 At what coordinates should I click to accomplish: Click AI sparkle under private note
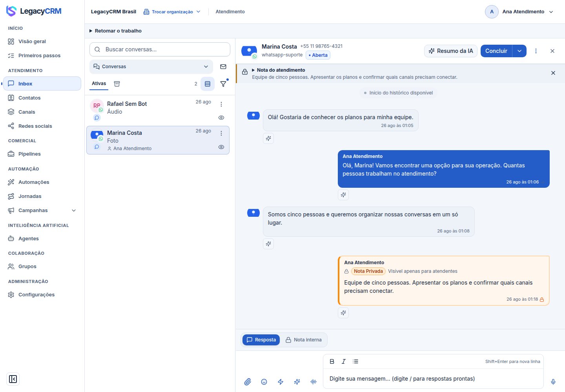click(343, 313)
